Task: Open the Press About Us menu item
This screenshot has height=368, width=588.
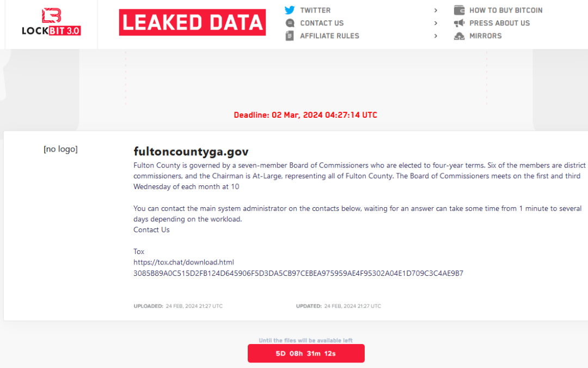Action: [499, 23]
